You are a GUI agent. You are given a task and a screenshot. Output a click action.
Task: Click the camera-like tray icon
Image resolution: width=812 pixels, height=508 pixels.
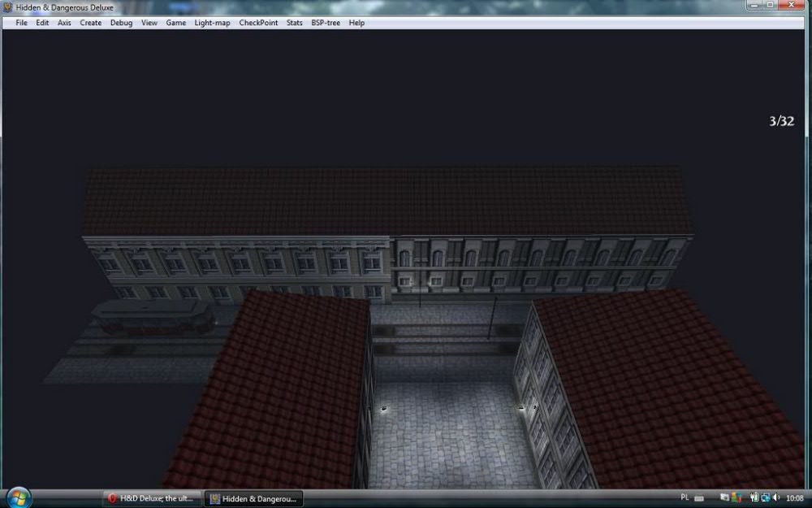724,497
